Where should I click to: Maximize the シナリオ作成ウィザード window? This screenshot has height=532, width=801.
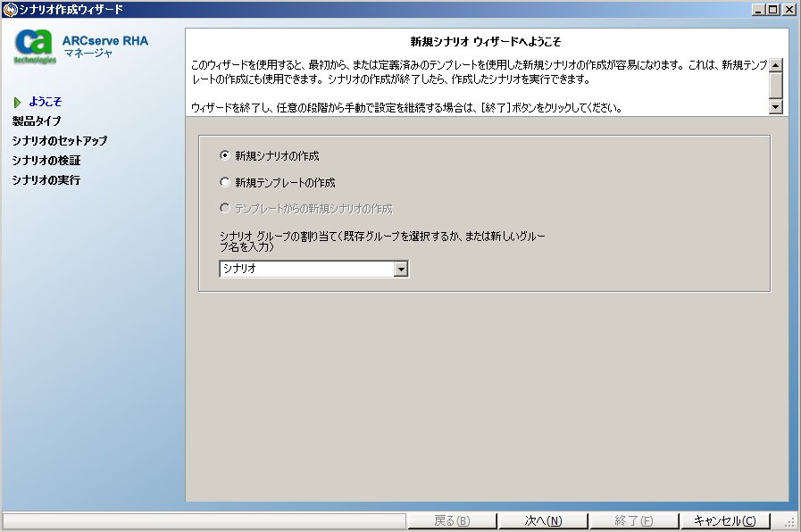[773, 9]
